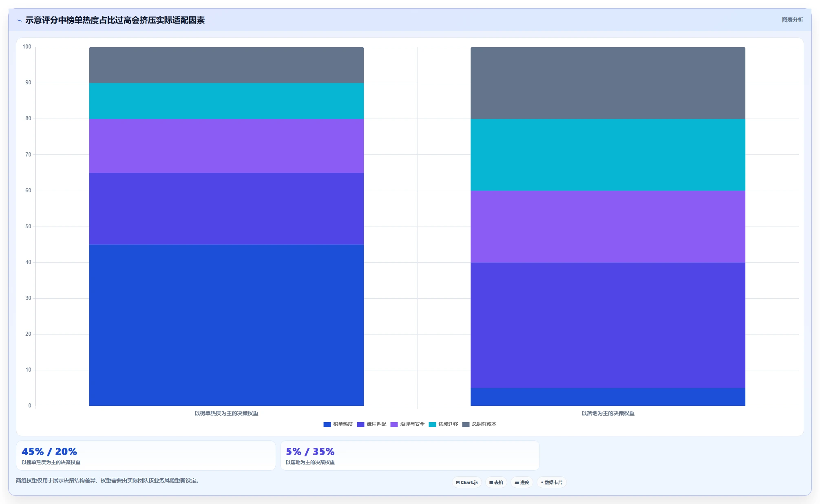Click the x-axis label 以榜单热度为主的决策权重
Screen dimensions: 820x504
pos(226,413)
